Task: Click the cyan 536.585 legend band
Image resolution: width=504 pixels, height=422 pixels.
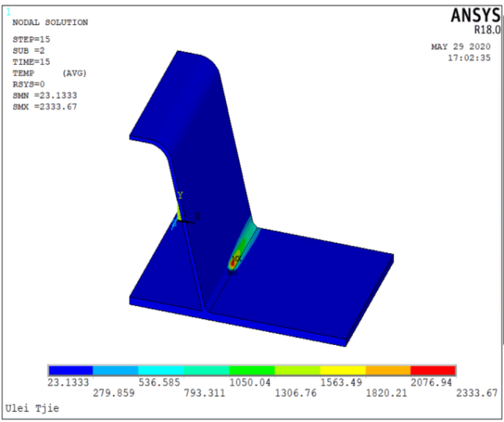Action: (161, 371)
